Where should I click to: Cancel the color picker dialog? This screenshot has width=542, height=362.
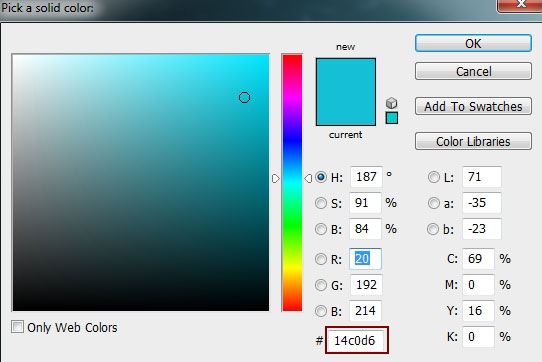(x=473, y=71)
